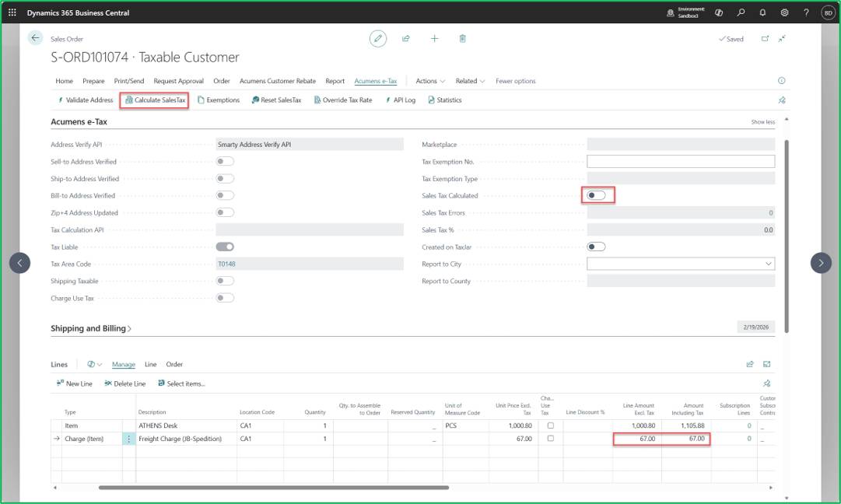Expand the Actions menu dropdown
The image size is (841, 504).
pyautogui.click(x=430, y=81)
